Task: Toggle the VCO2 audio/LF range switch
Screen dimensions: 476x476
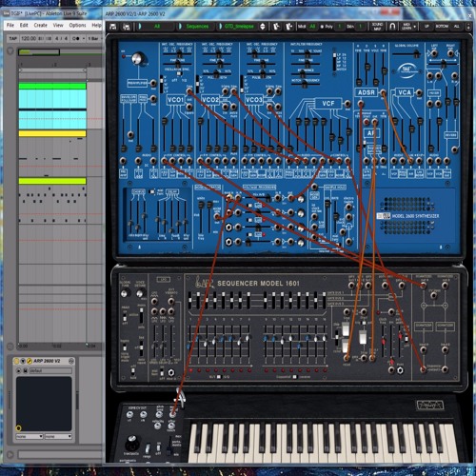Action: [x=197, y=84]
